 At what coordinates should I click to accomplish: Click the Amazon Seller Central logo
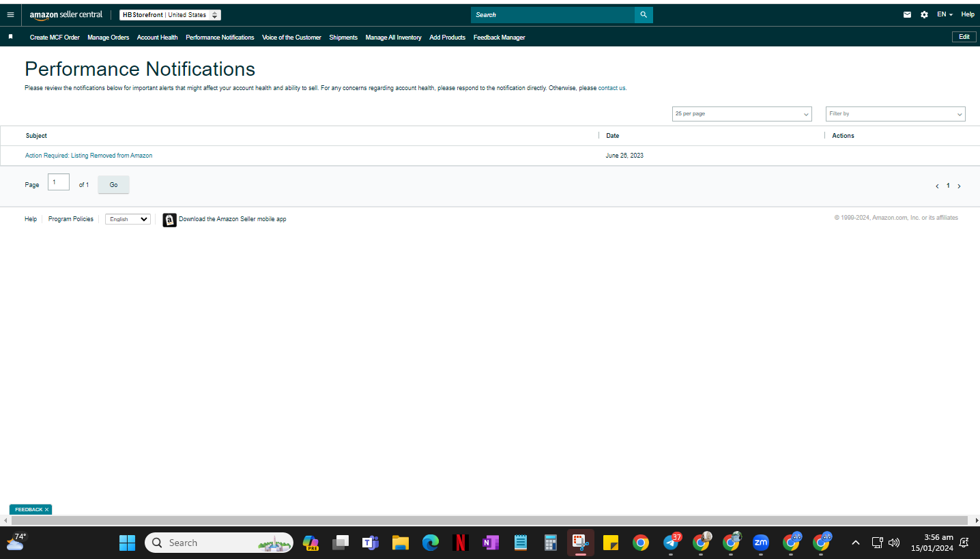click(x=66, y=15)
